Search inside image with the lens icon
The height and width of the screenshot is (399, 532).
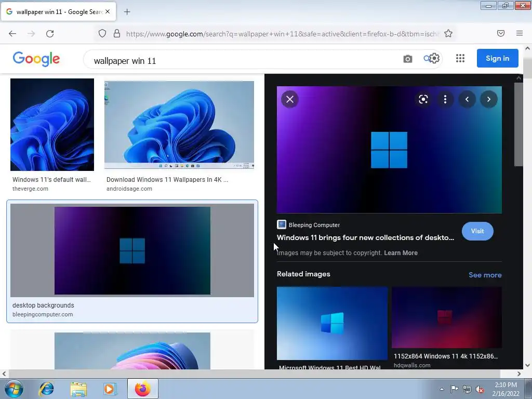point(423,99)
